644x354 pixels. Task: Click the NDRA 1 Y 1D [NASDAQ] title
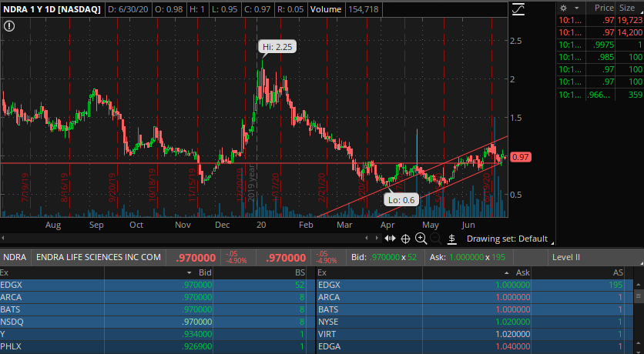[52, 9]
